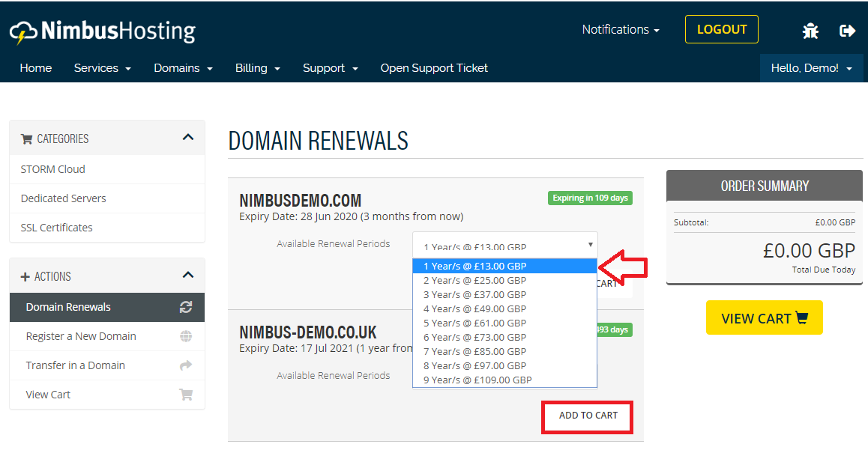Select 6 Year/s @ £73.00 GBP option

pos(505,338)
